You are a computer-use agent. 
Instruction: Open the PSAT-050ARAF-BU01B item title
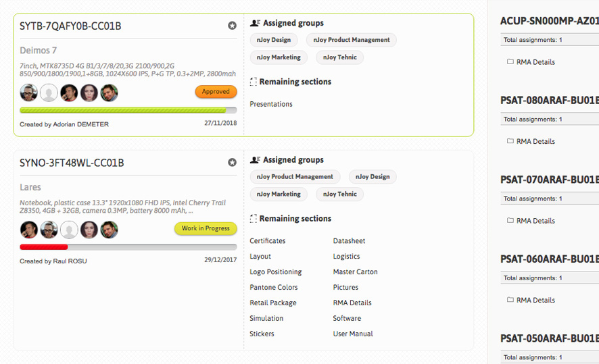click(x=550, y=338)
